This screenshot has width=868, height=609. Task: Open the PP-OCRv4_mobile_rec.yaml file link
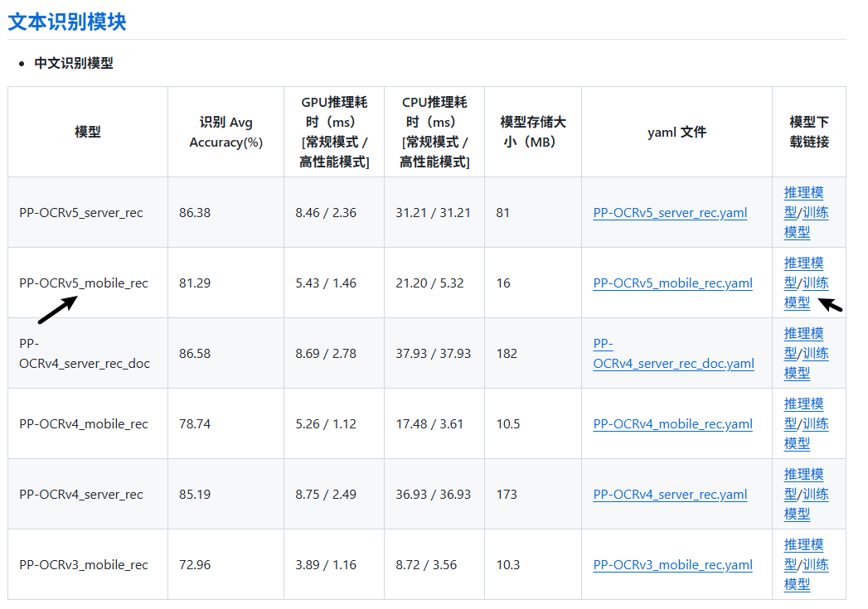(672, 424)
